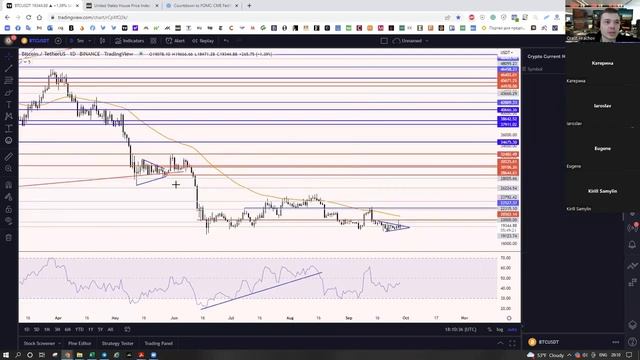Viewport: 640px width, 360px height.
Task: Open the USDT currency dropdown on price scale
Action: pyautogui.click(x=507, y=53)
